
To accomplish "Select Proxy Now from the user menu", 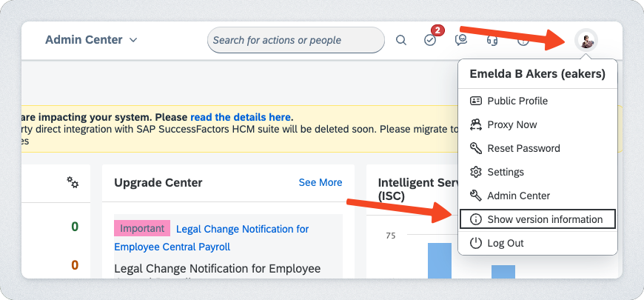I will pos(511,124).
